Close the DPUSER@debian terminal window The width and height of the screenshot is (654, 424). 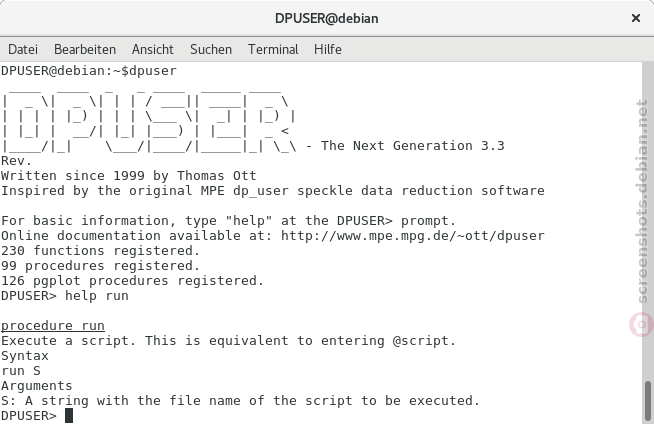pyautogui.click(x=636, y=18)
